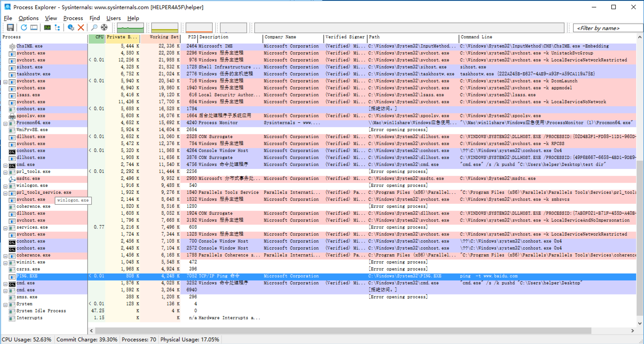The image size is (644, 344).
Task: Open the Options menu
Action: coord(28,18)
